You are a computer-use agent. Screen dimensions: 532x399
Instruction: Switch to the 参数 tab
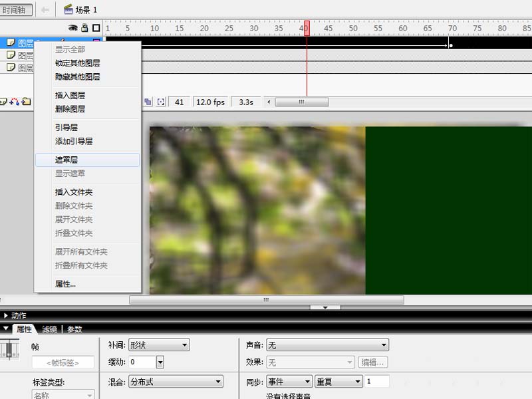74,329
